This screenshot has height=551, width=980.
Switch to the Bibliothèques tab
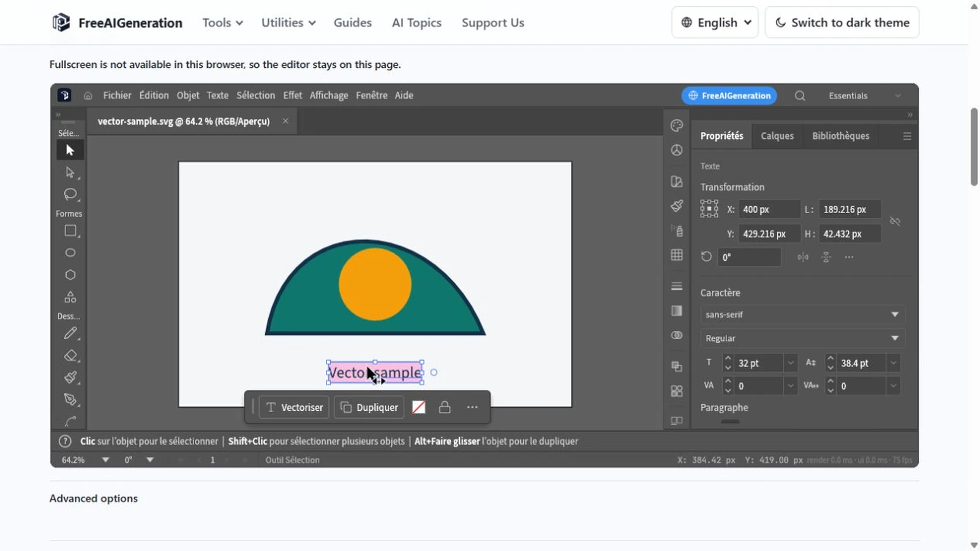(840, 136)
